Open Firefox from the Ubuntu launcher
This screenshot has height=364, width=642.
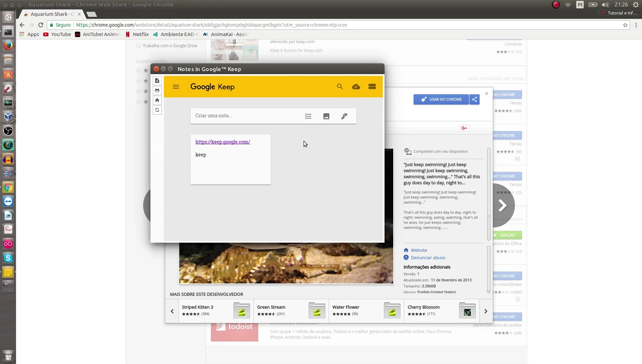pos(8,46)
